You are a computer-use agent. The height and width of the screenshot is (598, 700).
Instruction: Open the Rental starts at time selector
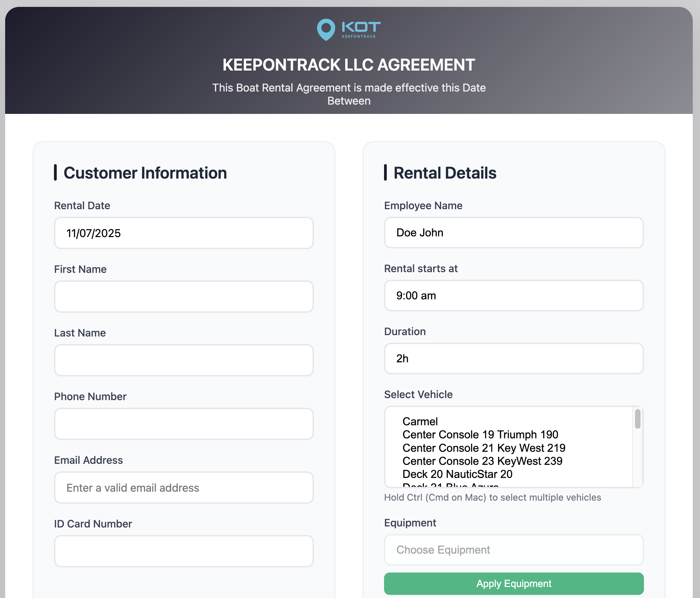(513, 296)
